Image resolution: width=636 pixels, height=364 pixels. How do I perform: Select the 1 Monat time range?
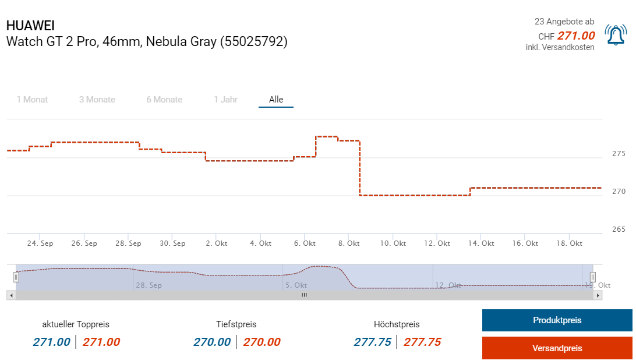coord(32,100)
